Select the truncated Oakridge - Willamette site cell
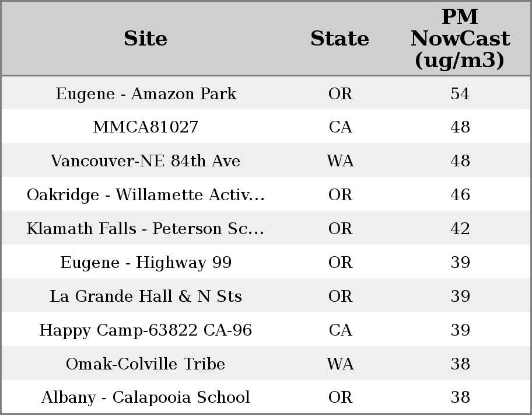Screen dimensions: 532x415 click(146, 195)
